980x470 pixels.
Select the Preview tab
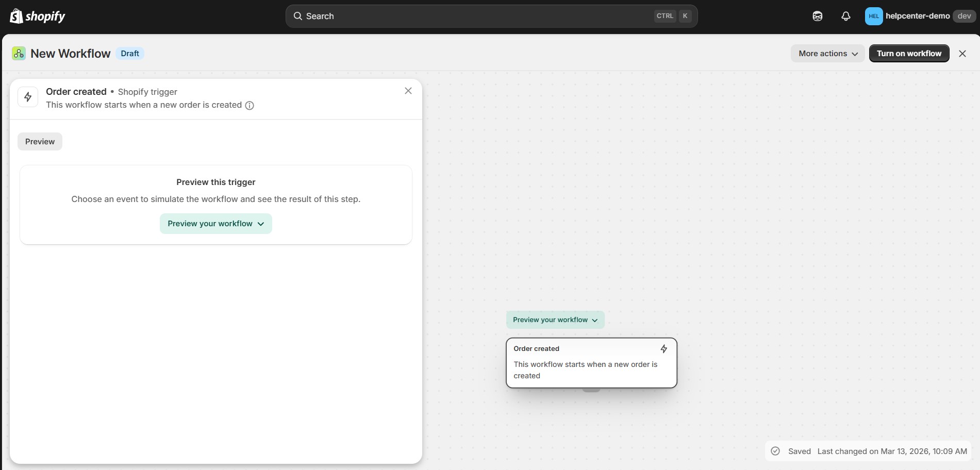tap(40, 142)
